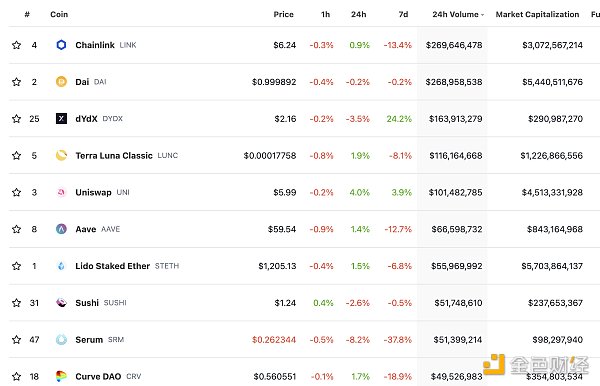Click the Dai coin logo icon

[x=61, y=82]
